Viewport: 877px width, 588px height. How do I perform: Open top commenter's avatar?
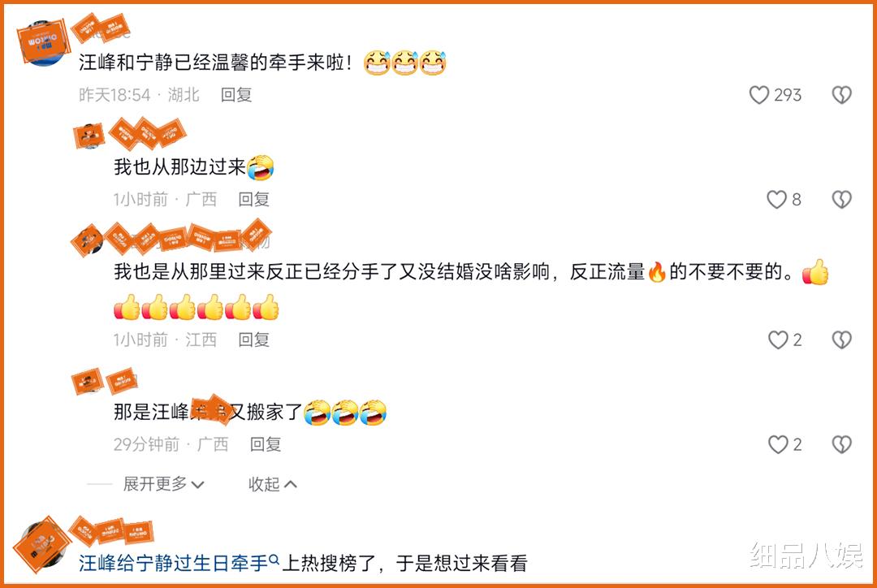(x=43, y=42)
